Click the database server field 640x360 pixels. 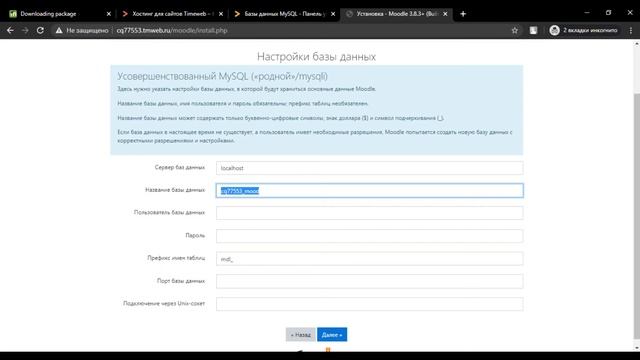[369, 168]
